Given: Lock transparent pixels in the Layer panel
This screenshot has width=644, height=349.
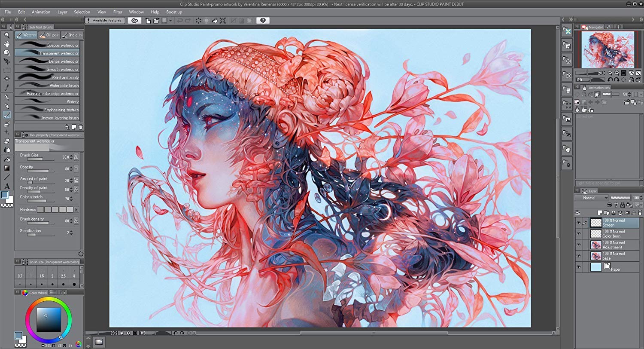Looking at the screenshot, I should click(x=628, y=205).
